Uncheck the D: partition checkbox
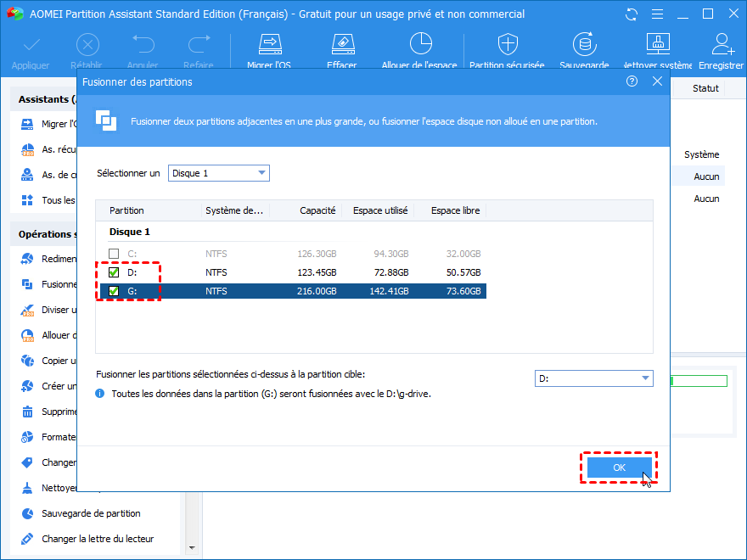This screenshot has width=747, height=560. tap(114, 272)
